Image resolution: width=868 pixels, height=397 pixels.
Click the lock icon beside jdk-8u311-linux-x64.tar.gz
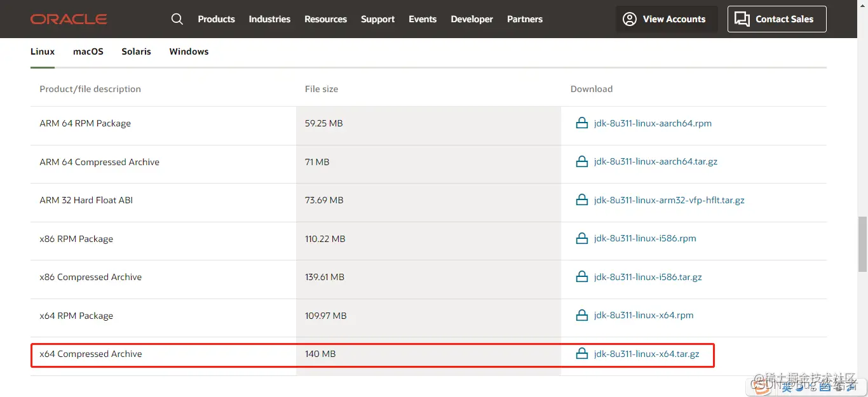click(581, 354)
